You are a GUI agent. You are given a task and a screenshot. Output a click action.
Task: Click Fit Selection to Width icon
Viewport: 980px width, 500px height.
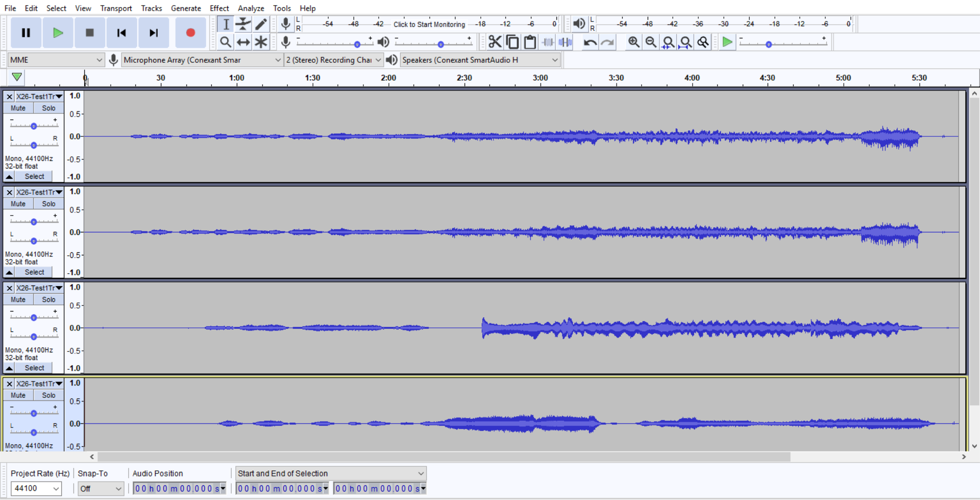[668, 42]
